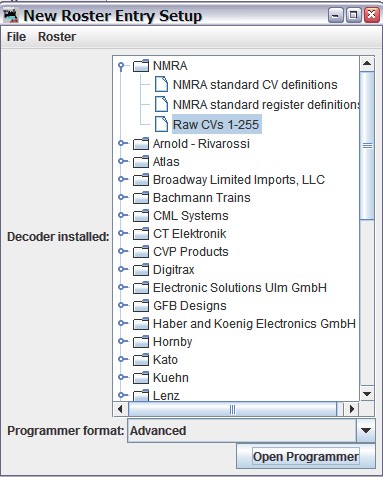Select the Kato manufacturer label
The width and height of the screenshot is (383, 477).
165,360
